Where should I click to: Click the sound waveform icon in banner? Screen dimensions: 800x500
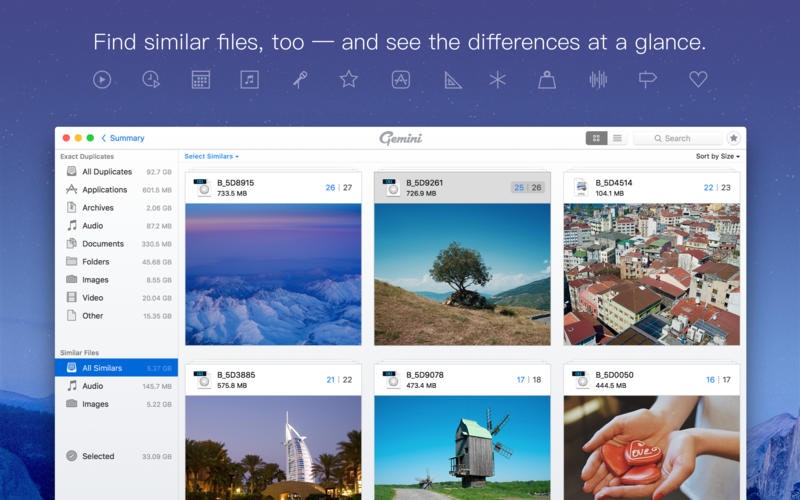(x=598, y=80)
